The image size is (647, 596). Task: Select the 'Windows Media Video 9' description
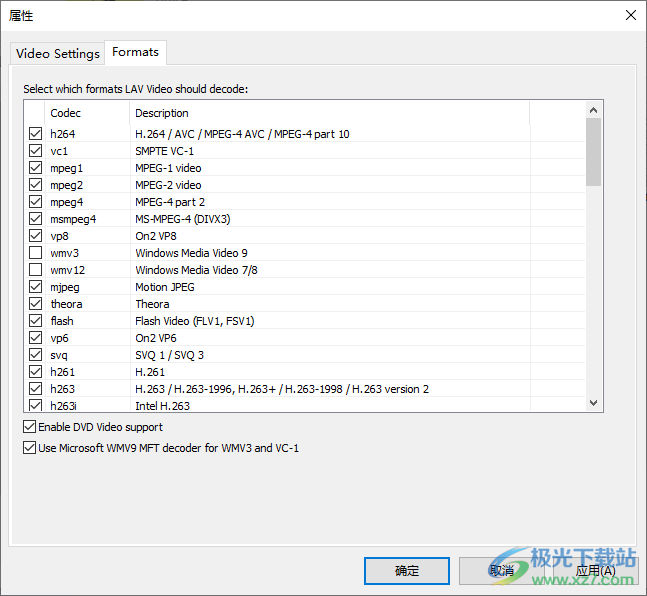[191, 253]
